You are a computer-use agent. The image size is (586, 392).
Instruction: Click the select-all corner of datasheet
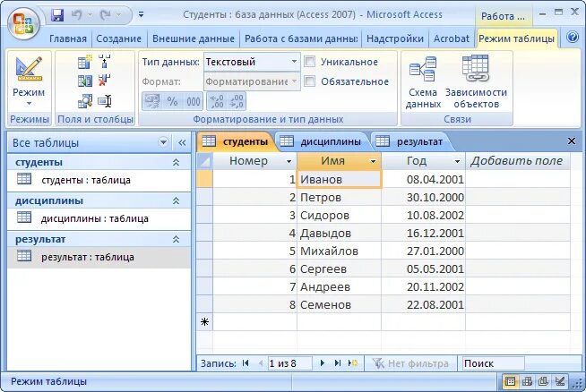tap(205, 161)
